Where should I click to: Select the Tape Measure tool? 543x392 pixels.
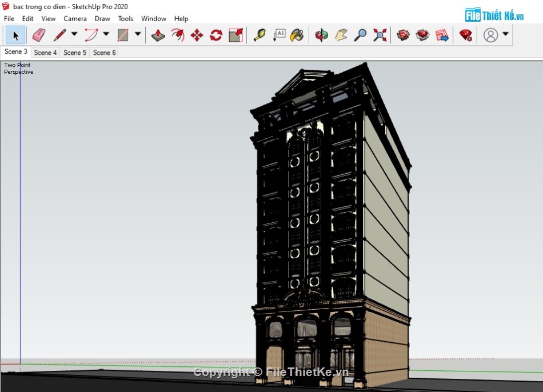point(259,35)
